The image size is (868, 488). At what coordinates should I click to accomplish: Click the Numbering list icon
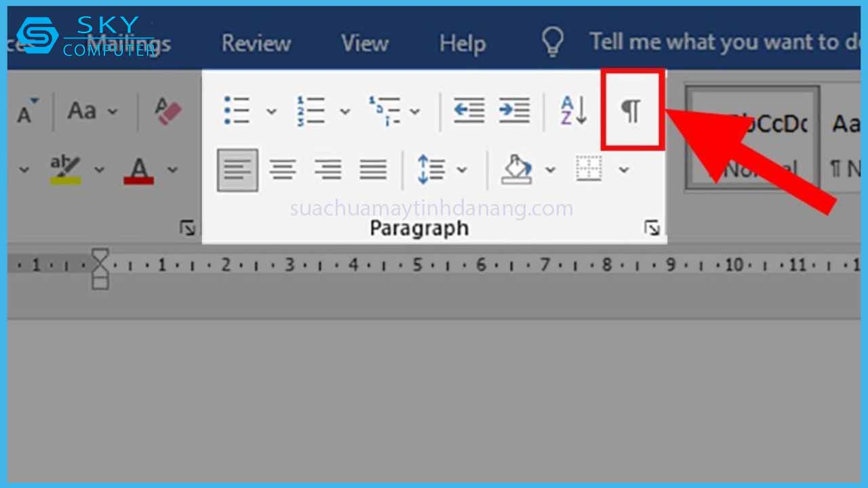[311, 110]
